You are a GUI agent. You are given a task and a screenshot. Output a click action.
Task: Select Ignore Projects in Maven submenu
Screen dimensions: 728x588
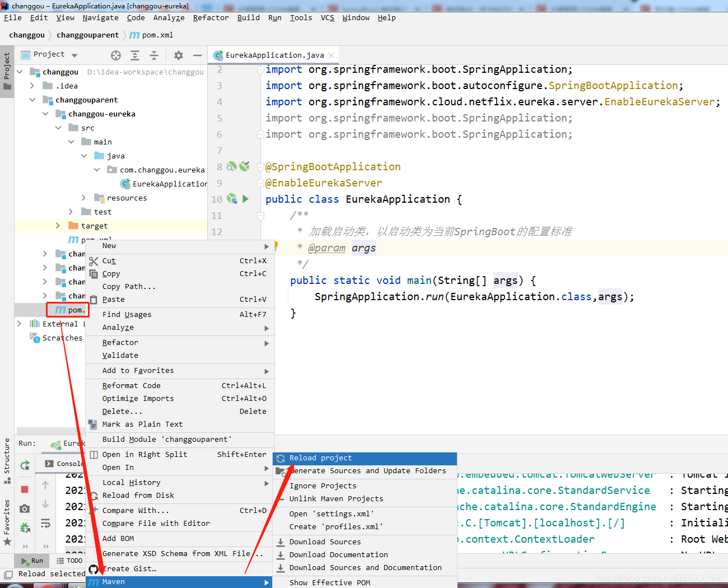(x=365, y=486)
